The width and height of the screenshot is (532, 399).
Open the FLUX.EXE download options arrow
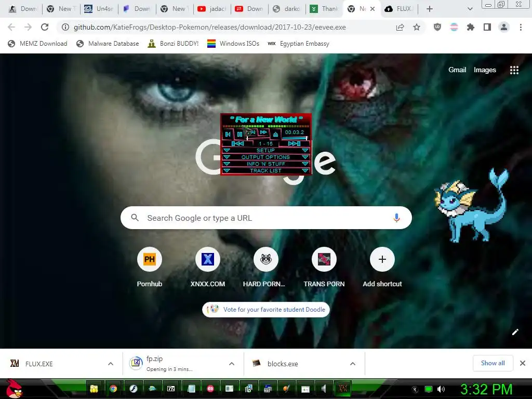coord(111,364)
